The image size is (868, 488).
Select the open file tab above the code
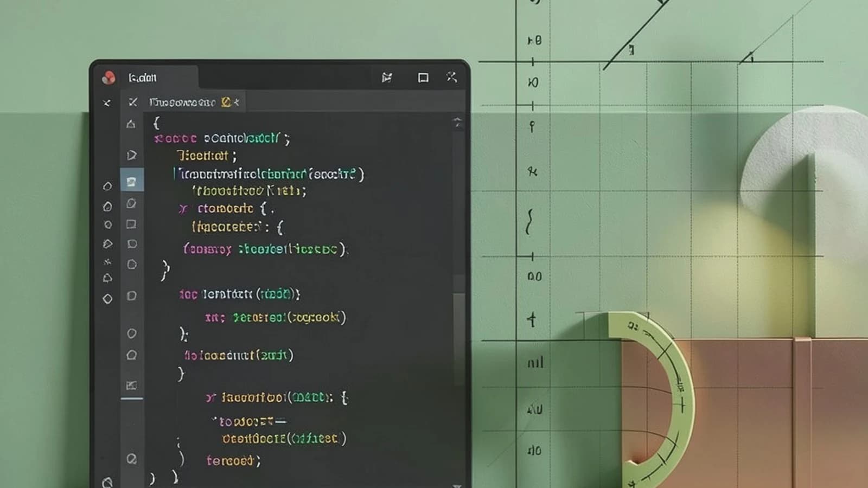click(194, 102)
